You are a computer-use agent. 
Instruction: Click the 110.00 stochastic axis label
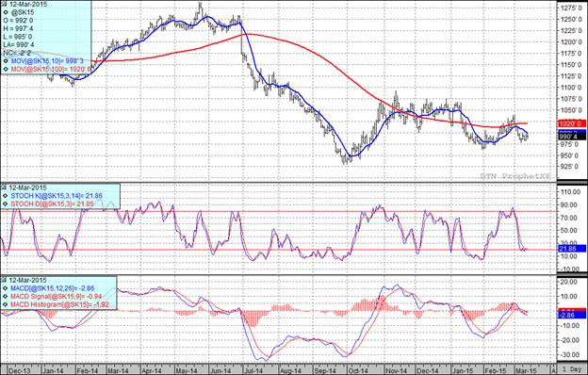[x=571, y=192]
